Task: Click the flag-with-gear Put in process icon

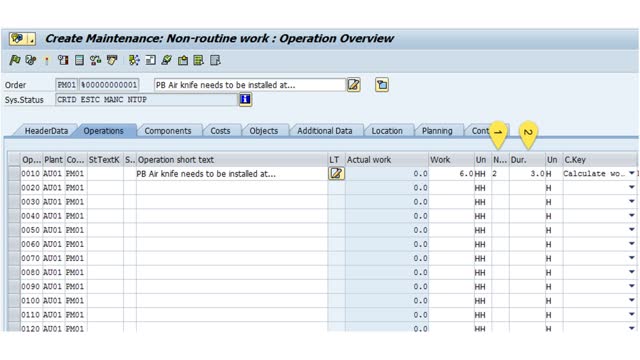Action: coord(31,60)
